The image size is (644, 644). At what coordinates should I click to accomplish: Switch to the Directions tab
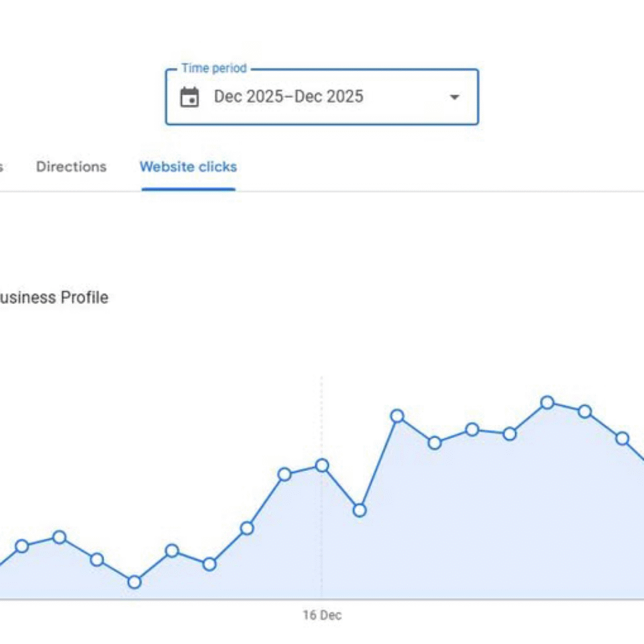pyautogui.click(x=72, y=167)
